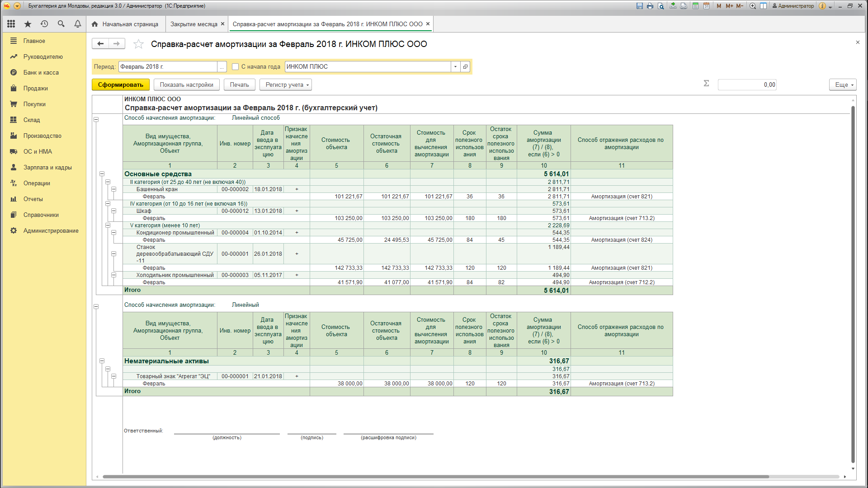Collapse the Нематериальные активы group
The height and width of the screenshot is (488, 868).
[102, 361]
